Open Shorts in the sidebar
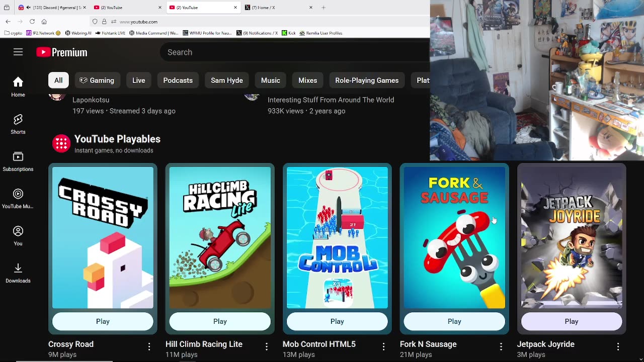 pos(18,124)
